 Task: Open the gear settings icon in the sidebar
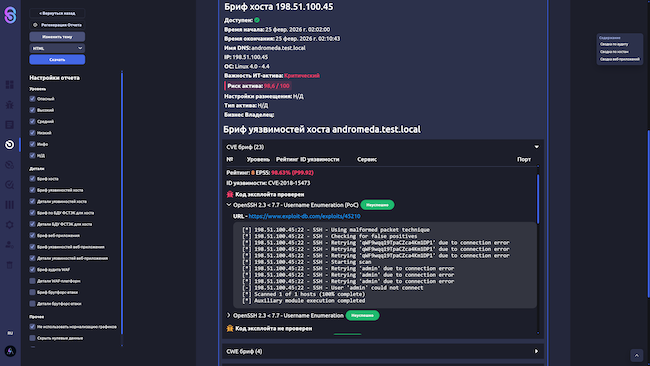pos(10,225)
